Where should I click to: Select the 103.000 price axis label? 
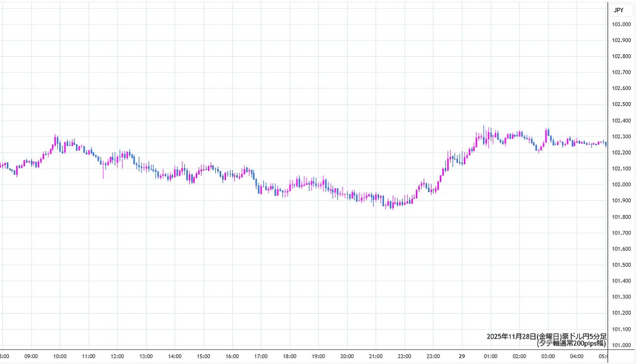click(x=621, y=24)
